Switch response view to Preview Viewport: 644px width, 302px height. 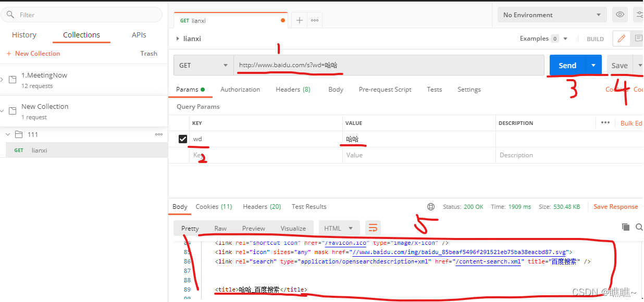[x=254, y=228]
